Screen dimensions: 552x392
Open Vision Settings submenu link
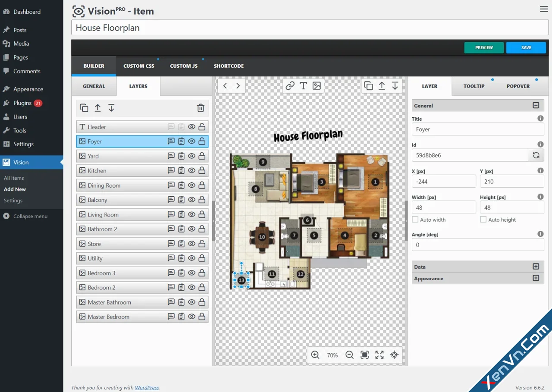click(x=13, y=201)
